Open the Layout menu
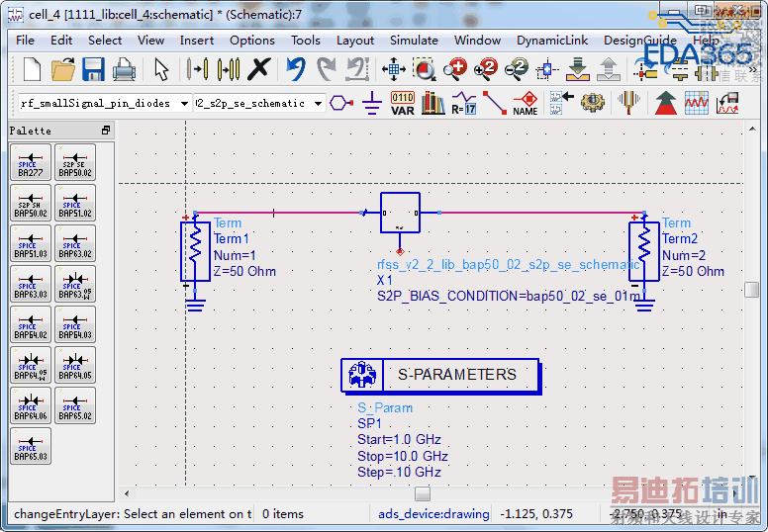Image resolution: width=768 pixels, height=532 pixels. (x=355, y=41)
